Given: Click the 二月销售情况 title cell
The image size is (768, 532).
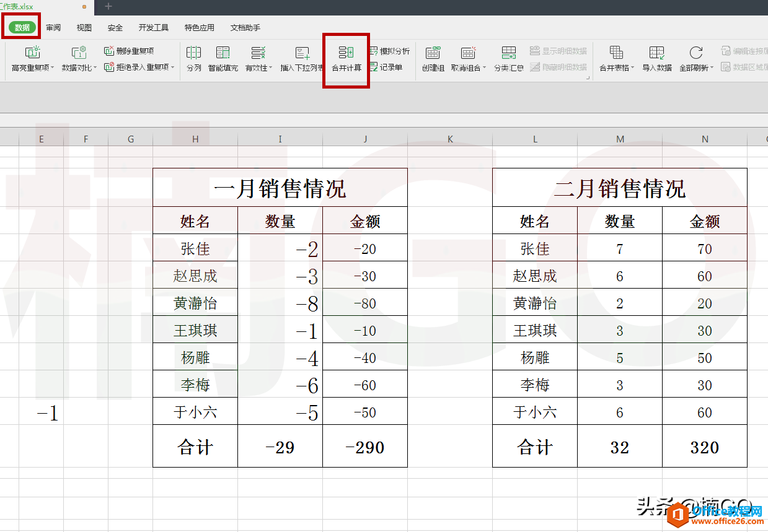Looking at the screenshot, I should click(620, 188).
